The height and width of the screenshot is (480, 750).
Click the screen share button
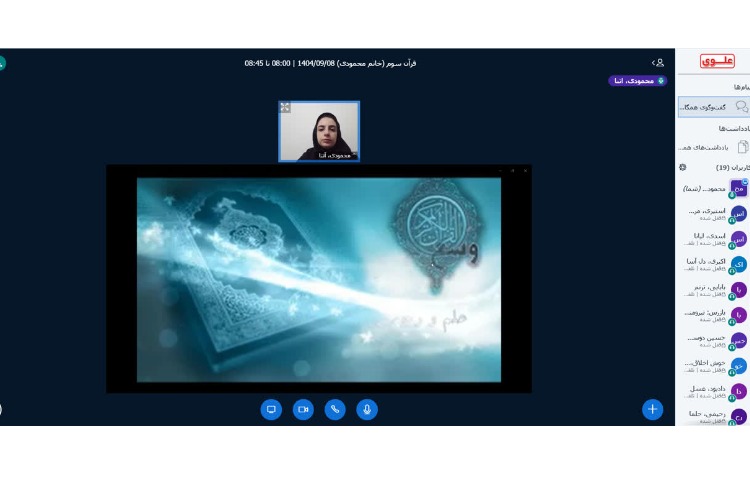tap(270, 409)
